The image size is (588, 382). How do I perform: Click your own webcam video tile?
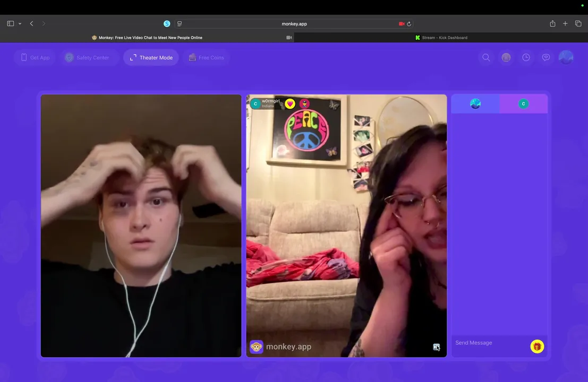(x=141, y=226)
